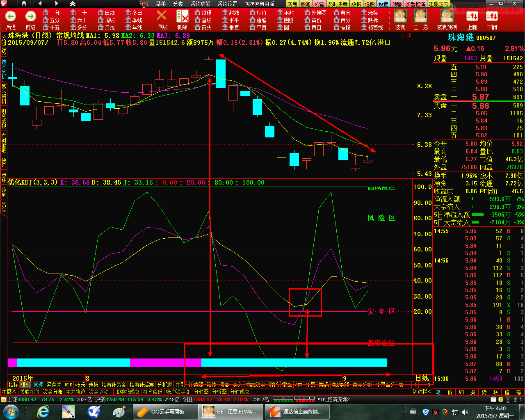Image resolution: width=525 pixels, height=420 pixels.
Task: Select the 箭头 arrow drawing tool
Action: pyautogui.click(x=203, y=27)
